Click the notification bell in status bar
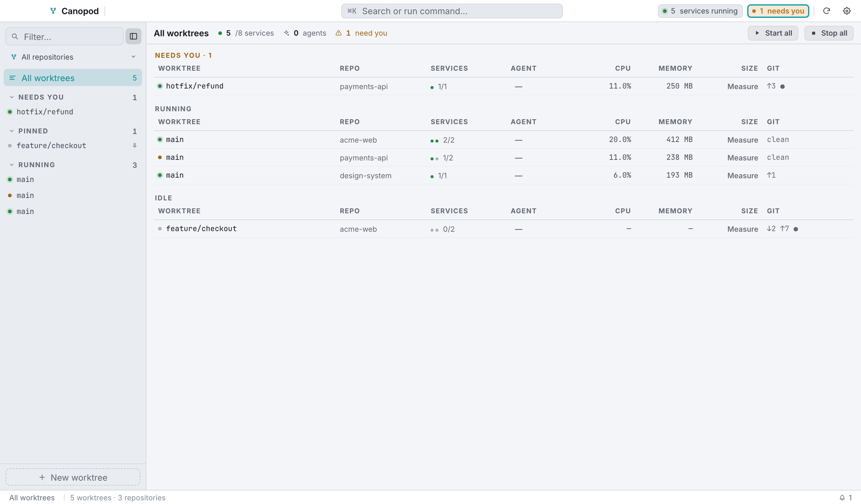The width and height of the screenshot is (861, 504). (x=842, y=498)
